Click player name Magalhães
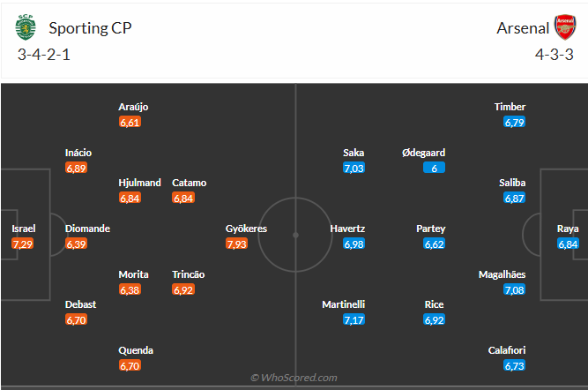588x390 pixels. (x=502, y=274)
